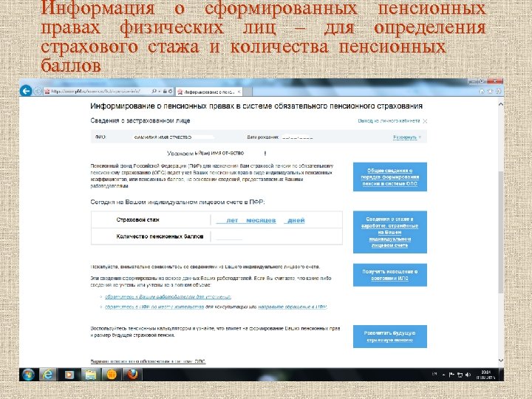The height and width of the screenshot is (399, 532).
Task: Click 'обратитесь в ПФР по месту жительства' link
Action: tap(154, 307)
